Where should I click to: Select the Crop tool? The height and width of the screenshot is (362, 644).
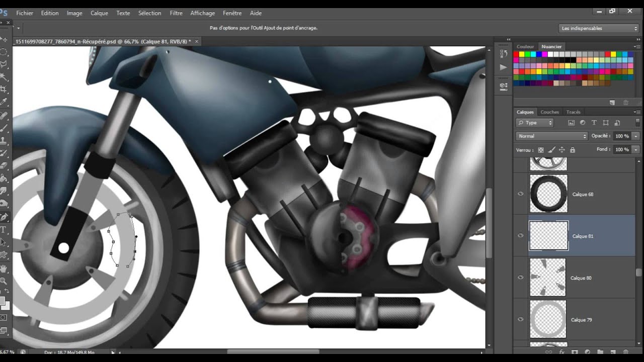coord(4,89)
